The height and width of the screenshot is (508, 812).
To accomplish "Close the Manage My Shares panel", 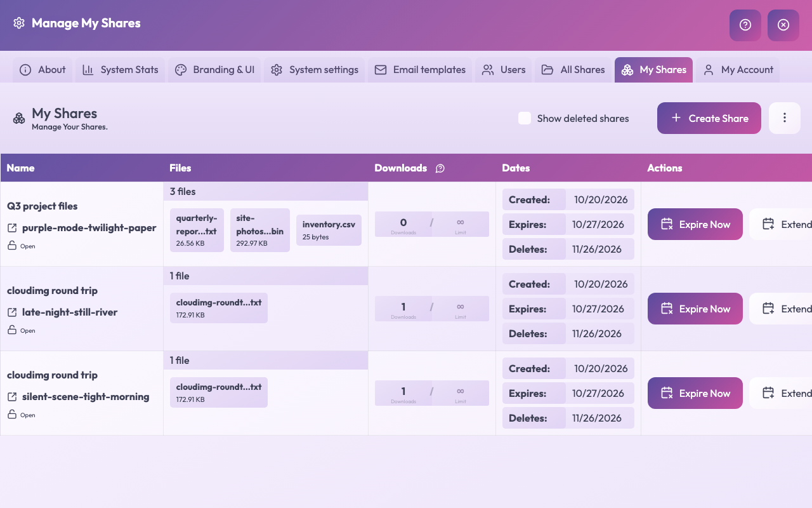I will coord(783,25).
